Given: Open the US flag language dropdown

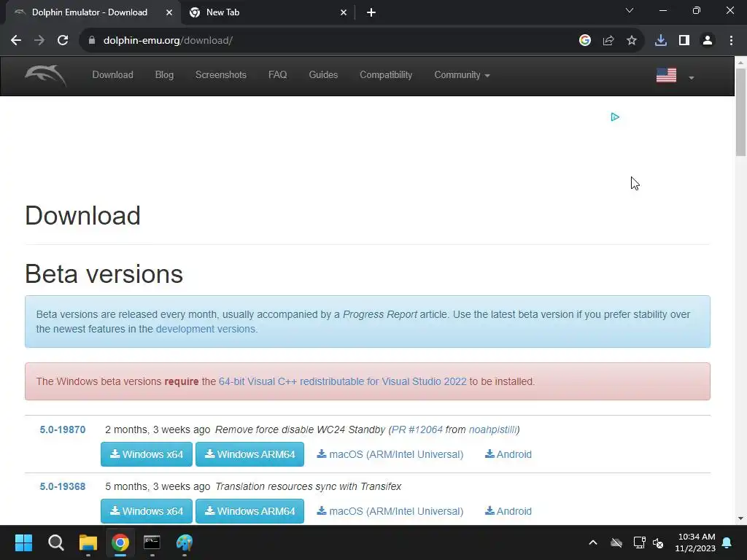Looking at the screenshot, I should click(x=675, y=76).
